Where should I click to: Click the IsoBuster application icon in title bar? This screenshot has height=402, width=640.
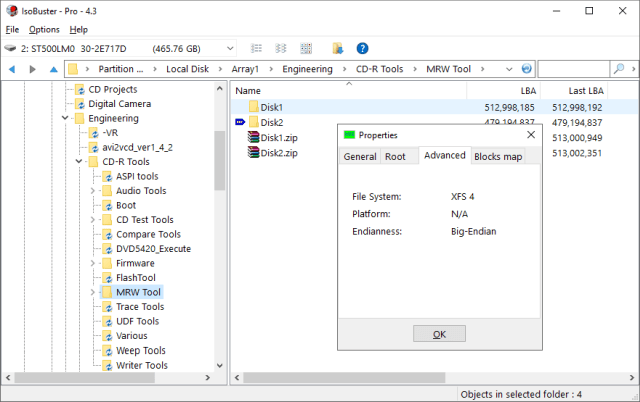pyautogui.click(x=12, y=11)
